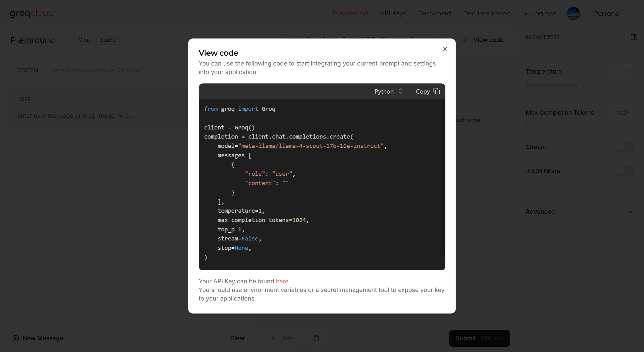Click the Clear button
Screen dimensions: 644x352
238,338
